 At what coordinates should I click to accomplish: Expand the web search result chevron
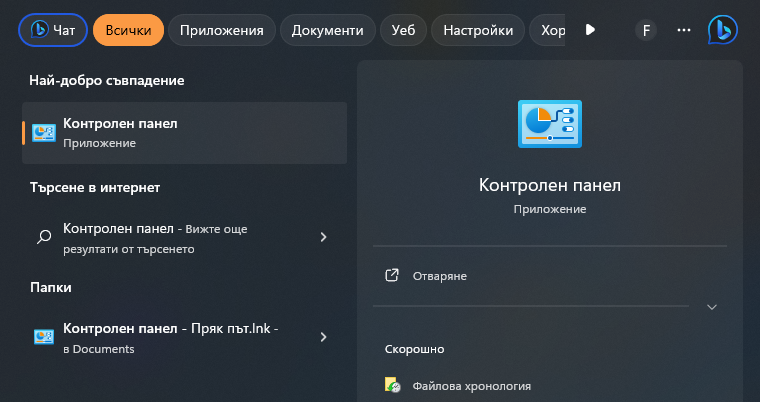tap(323, 237)
